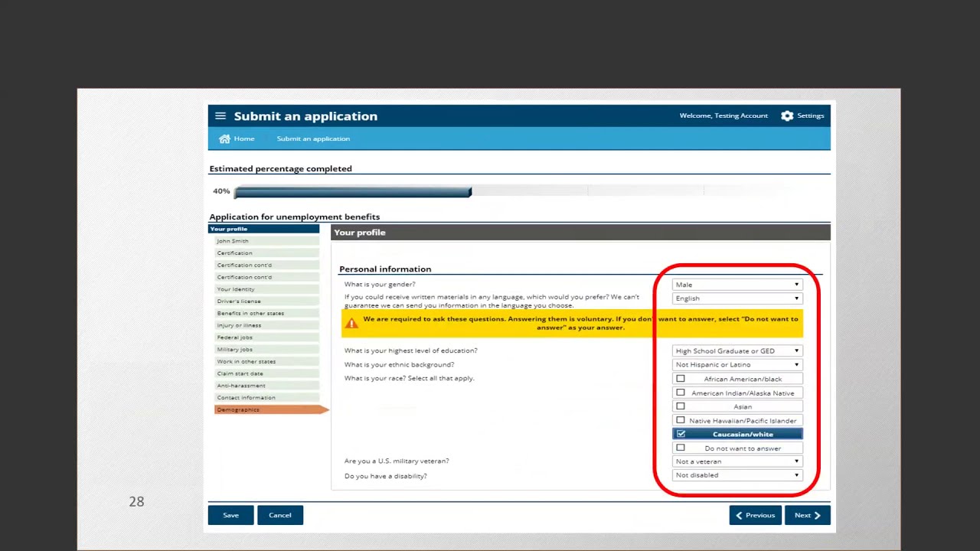This screenshot has height=551, width=980.
Task: Click the 'Do you have a disability?' question
Action: pyautogui.click(x=386, y=476)
